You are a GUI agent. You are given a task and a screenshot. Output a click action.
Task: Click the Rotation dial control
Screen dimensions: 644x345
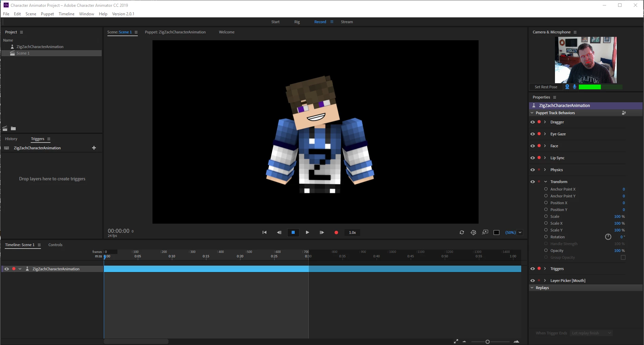(608, 237)
